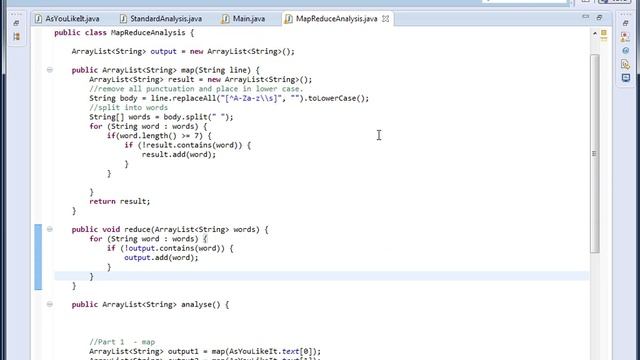
Task: Click the editor scrollbar up arrow
Action: 595,33
